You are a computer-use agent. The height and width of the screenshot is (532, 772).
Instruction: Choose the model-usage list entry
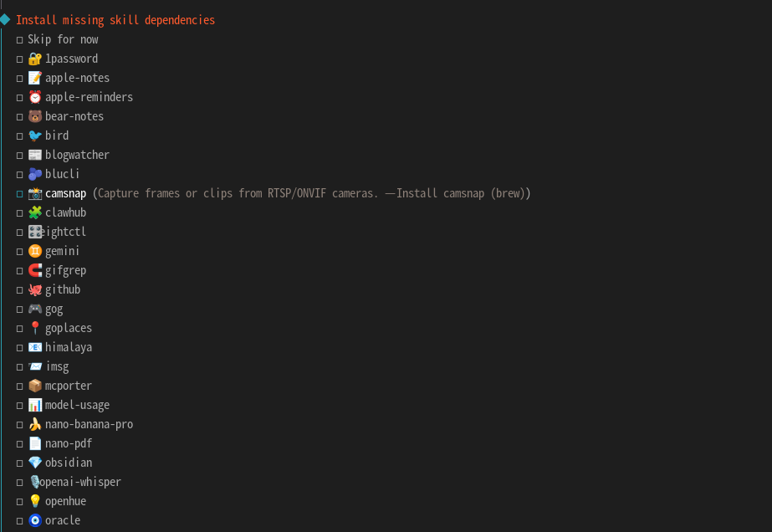pyautogui.click(x=77, y=405)
